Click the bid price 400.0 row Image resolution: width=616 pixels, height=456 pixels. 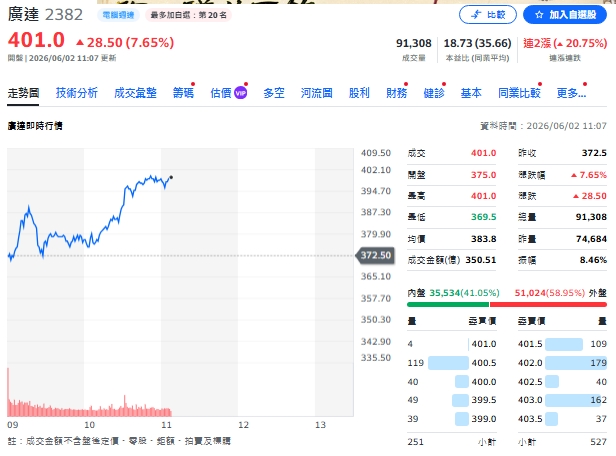(452, 382)
